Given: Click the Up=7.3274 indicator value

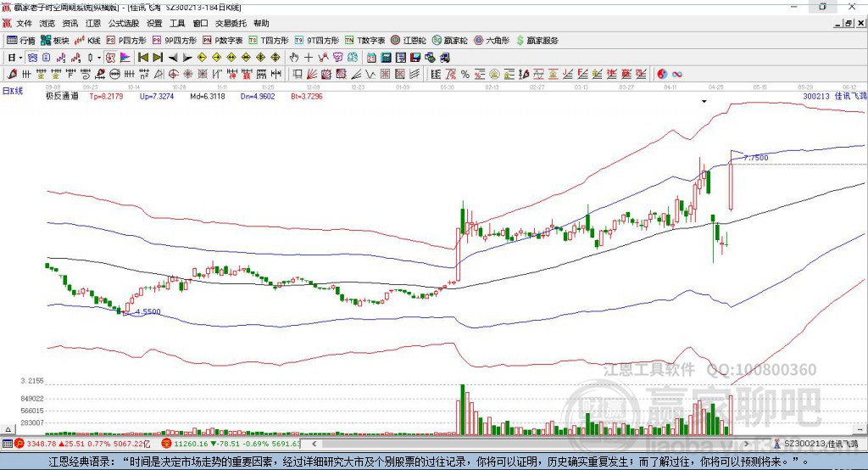Looking at the screenshot, I should coord(157,97).
